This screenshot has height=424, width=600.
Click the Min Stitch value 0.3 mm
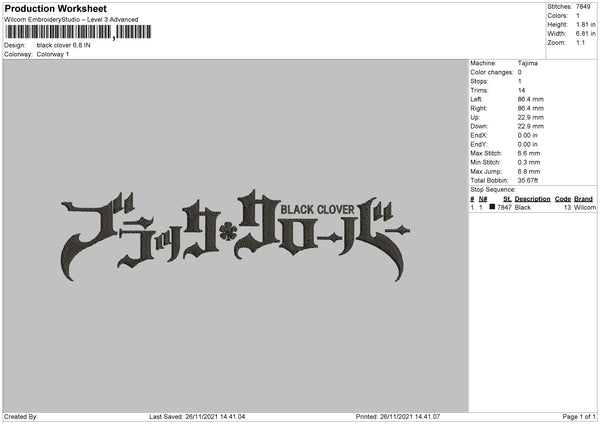coord(529,162)
